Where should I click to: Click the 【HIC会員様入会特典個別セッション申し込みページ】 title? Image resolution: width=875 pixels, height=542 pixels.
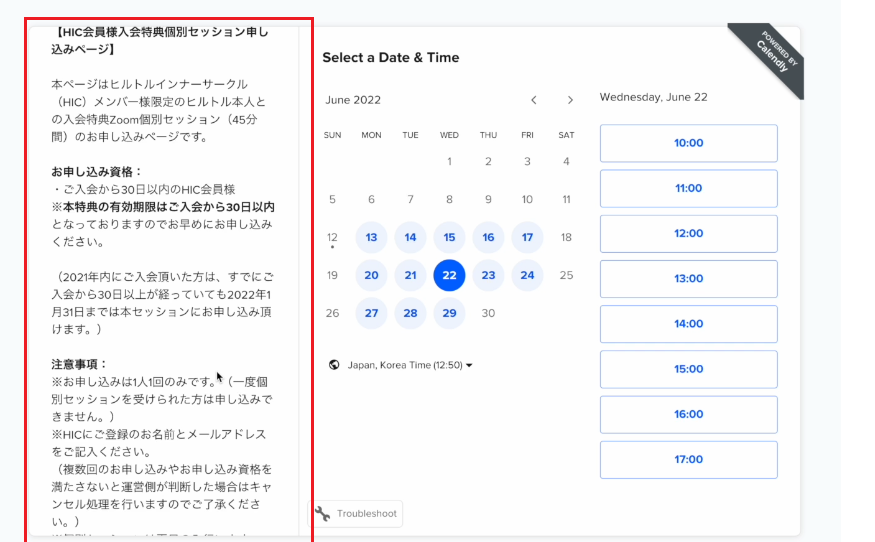(160, 40)
